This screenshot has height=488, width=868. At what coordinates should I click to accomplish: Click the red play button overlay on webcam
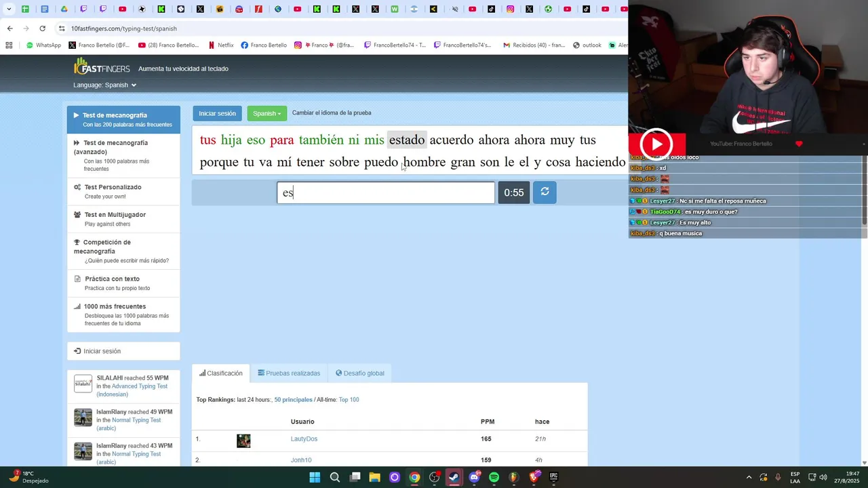pyautogui.click(x=656, y=144)
